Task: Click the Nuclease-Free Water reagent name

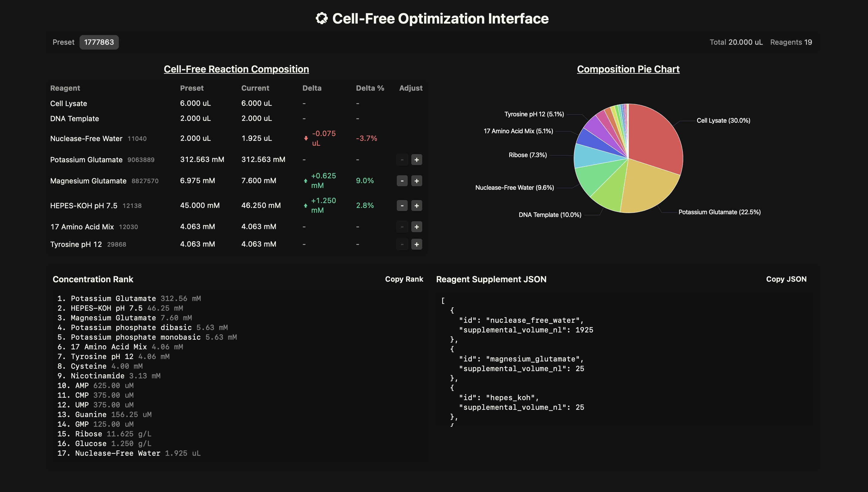Action: 86,138
